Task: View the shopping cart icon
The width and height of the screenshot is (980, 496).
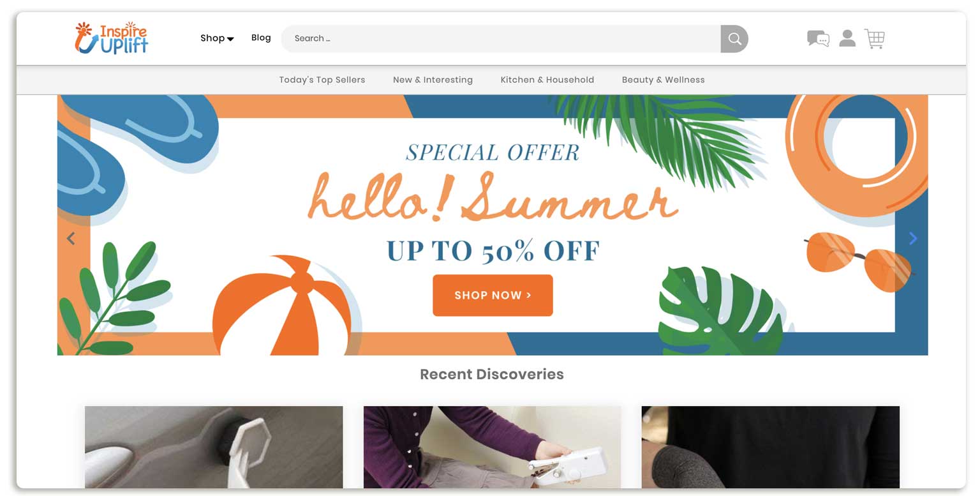Action: 875,39
